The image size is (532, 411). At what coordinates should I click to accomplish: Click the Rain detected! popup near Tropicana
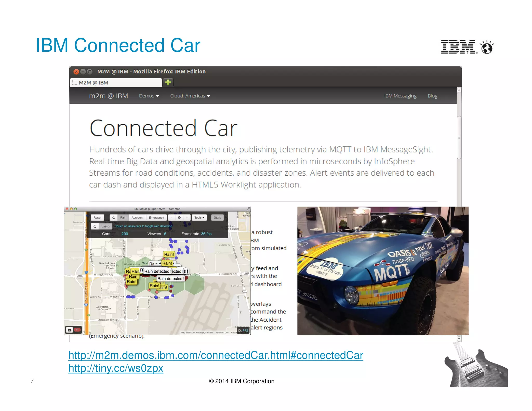[x=170, y=279]
